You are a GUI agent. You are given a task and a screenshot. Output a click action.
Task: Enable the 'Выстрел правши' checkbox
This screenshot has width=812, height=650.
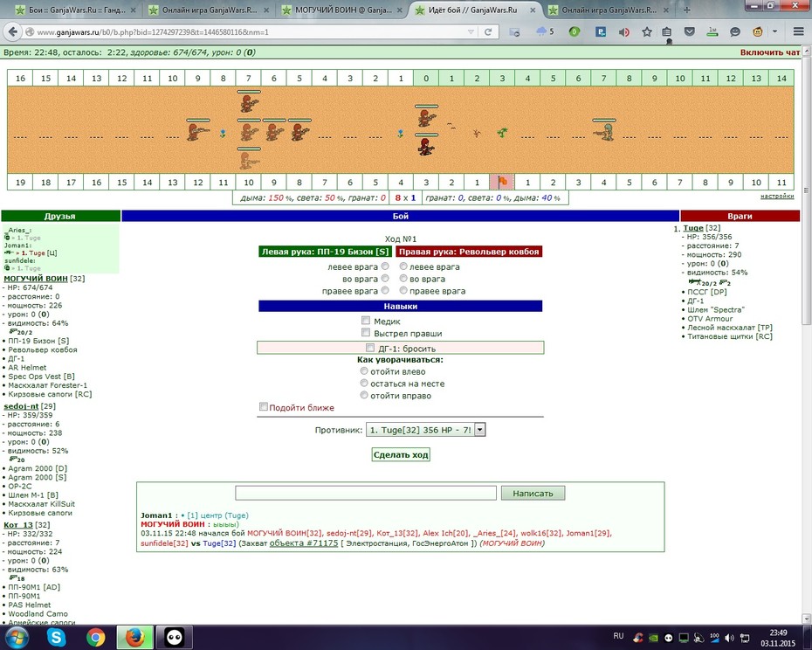coord(366,332)
